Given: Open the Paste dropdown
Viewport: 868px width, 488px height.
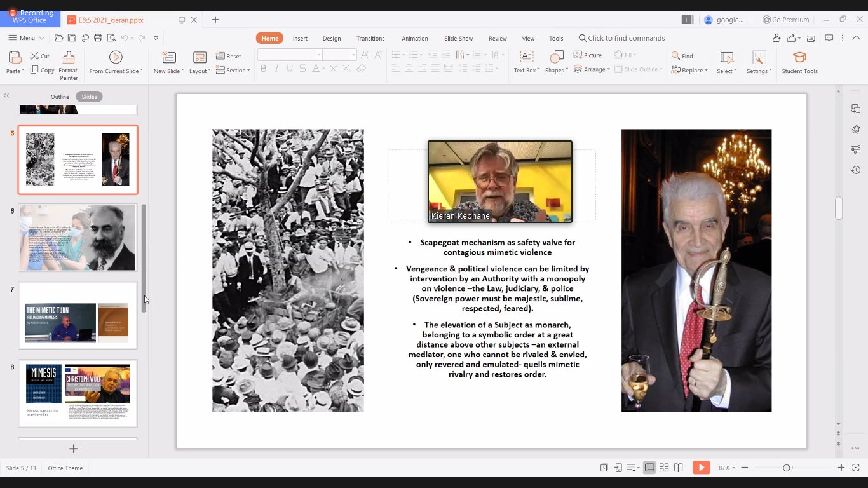Looking at the screenshot, I should pyautogui.click(x=15, y=71).
